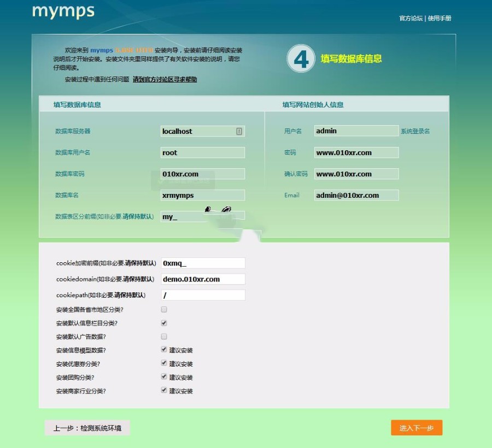Viewport: 492px width, 448px height.
Task: Click the 数据库服务器 label
Action: [73, 131]
